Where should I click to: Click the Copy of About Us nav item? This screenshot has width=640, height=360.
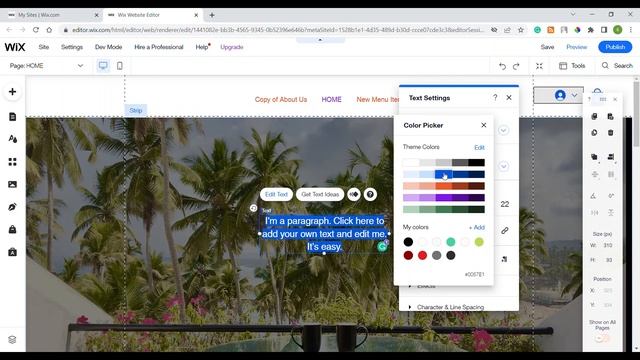pyautogui.click(x=281, y=99)
